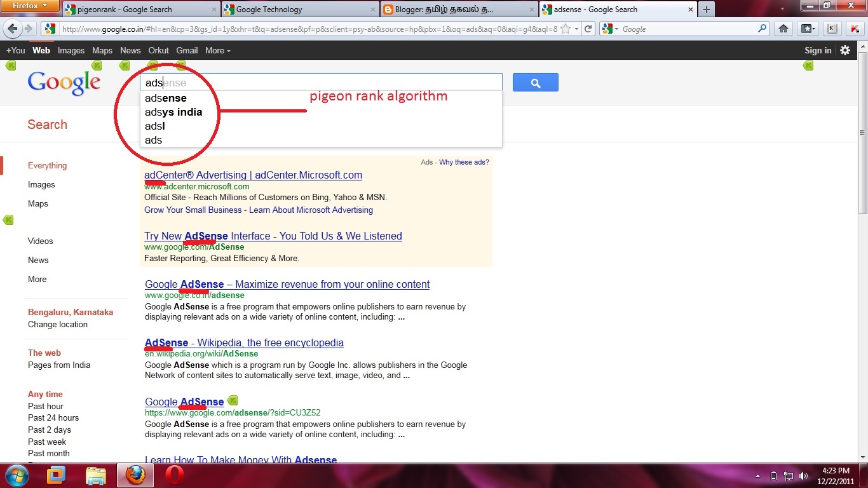This screenshot has width=868, height=488.
Task: Select Images in the Google top bar
Action: [71, 50]
